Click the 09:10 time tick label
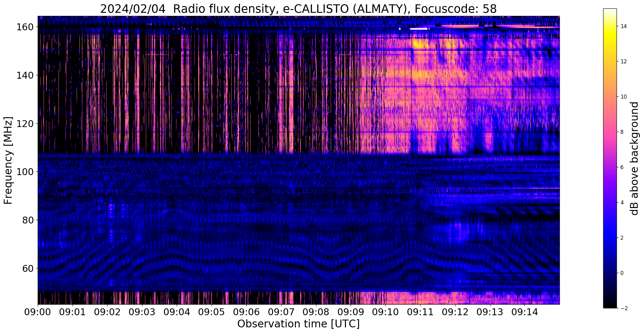This screenshot has height=333, width=644. [386, 312]
